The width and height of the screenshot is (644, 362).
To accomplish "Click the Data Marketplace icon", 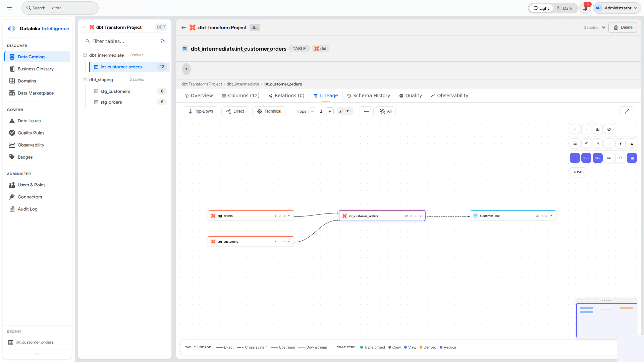I will 12,93.
